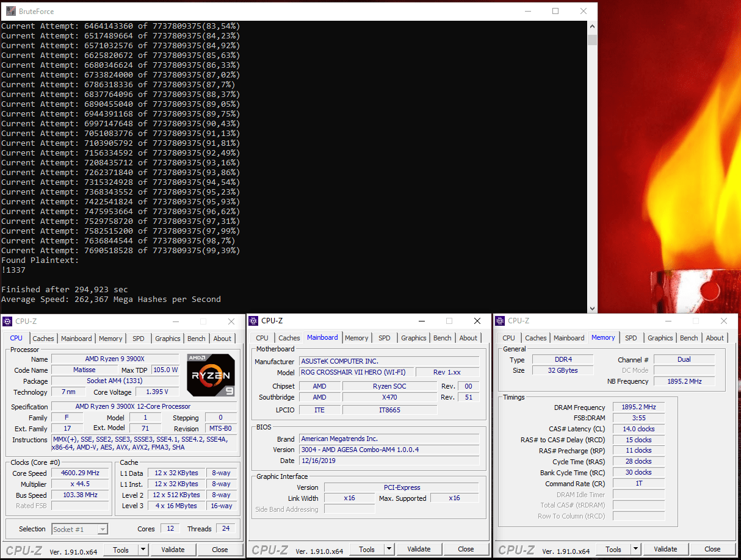This screenshot has height=560, width=741.
Task: Click the BIOS Date value "12/16/2019"
Action: 389,461
